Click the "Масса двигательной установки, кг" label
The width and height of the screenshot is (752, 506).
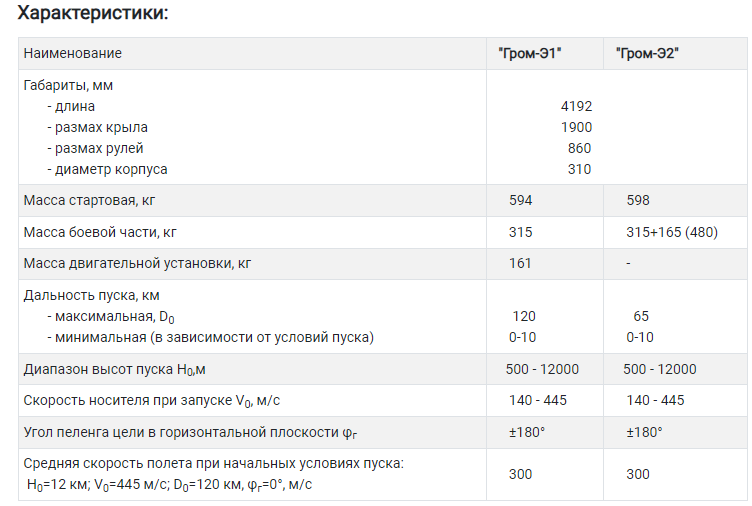[137, 263]
